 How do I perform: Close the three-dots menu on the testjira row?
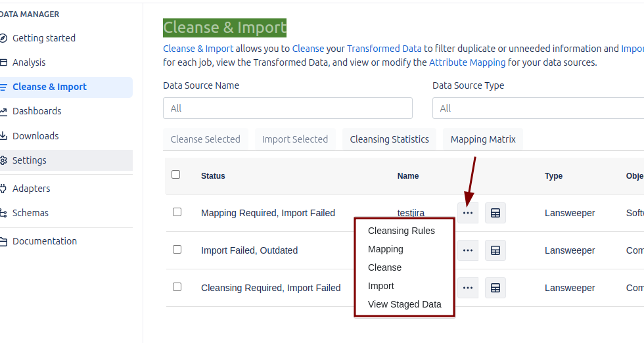coord(468,213)
